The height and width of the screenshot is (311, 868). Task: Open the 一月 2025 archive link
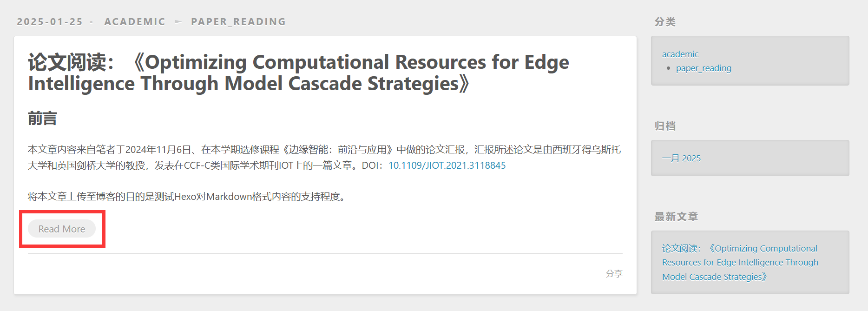point(681,158)
